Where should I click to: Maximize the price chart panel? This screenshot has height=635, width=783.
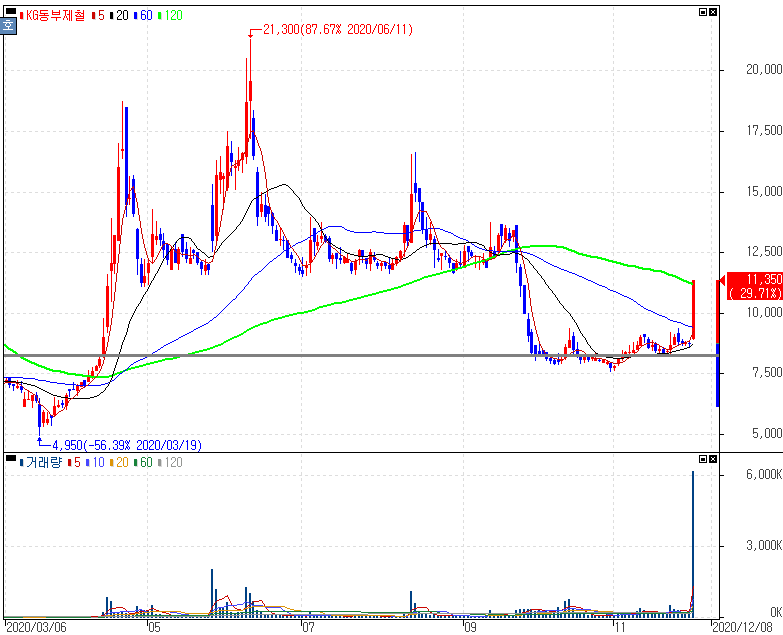click(x=703, y=12)
